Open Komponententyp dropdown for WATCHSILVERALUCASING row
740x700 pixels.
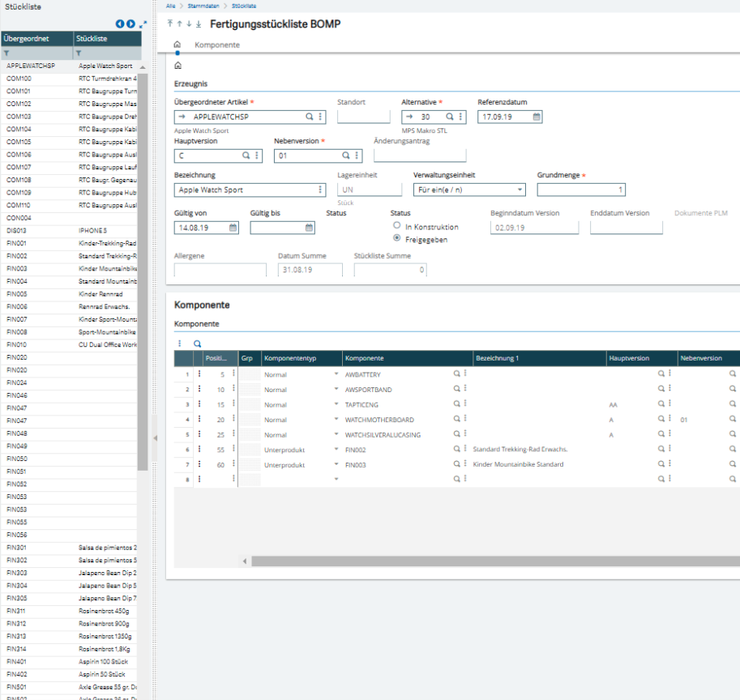[336, 434]
